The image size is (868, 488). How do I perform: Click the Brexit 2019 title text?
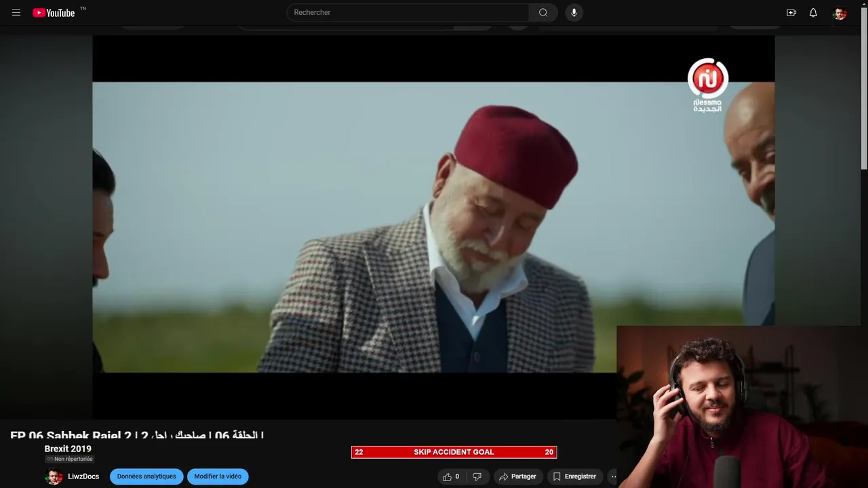coord(68,449)
